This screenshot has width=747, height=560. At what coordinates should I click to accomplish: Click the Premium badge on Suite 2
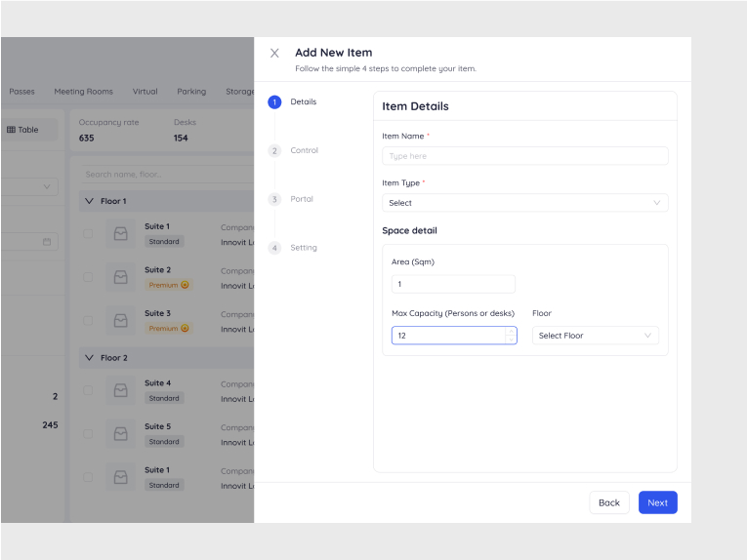coord(169,285)
